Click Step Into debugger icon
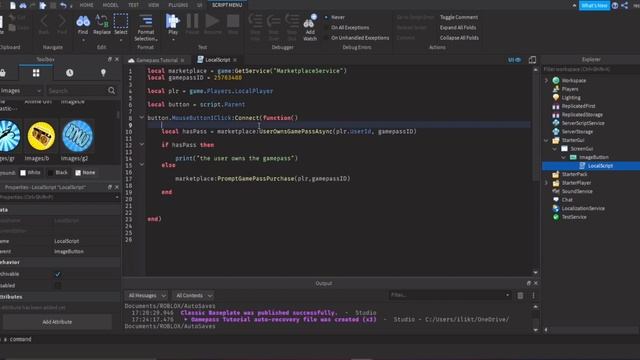The height and width of the screenshot is (360, 640). 255,21
